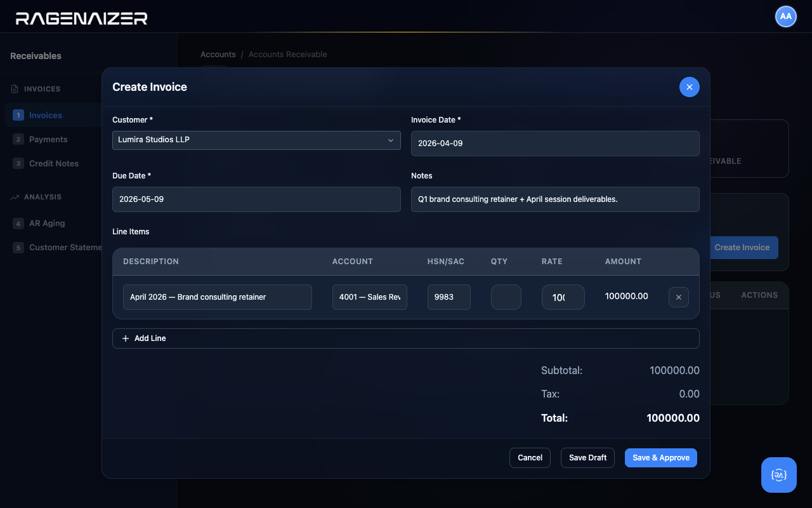Click Accounts Receivable breadcrumb
Image resolution: width=812 pixels, height=508 pixels.
(288, 55)
